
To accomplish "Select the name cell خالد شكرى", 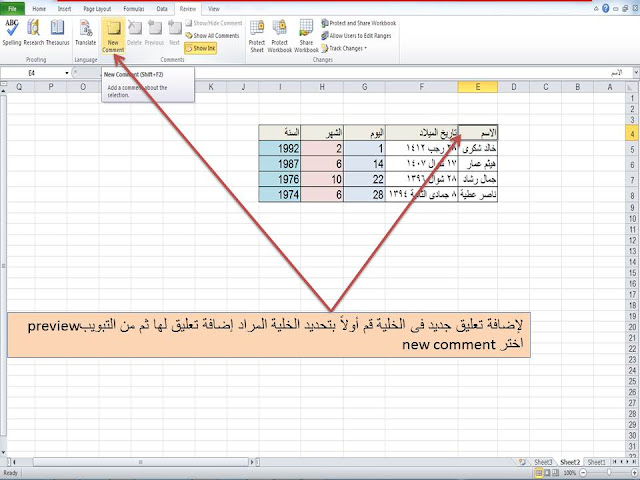I will 478,149.
